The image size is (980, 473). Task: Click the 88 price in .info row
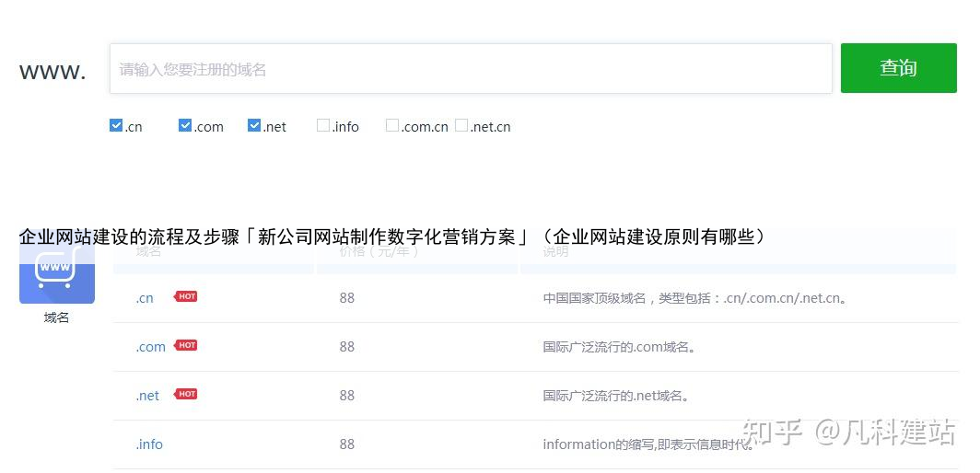[x=346, y=444]
